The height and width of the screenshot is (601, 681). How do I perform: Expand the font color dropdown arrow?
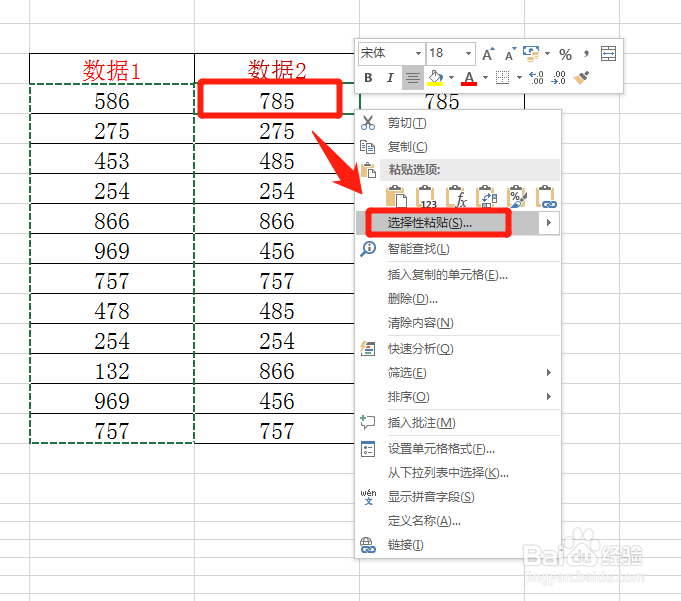pos(486,78)
